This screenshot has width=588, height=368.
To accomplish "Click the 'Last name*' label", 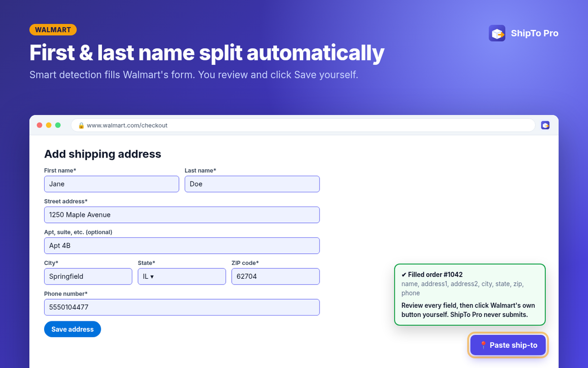I will coord(200,170).
